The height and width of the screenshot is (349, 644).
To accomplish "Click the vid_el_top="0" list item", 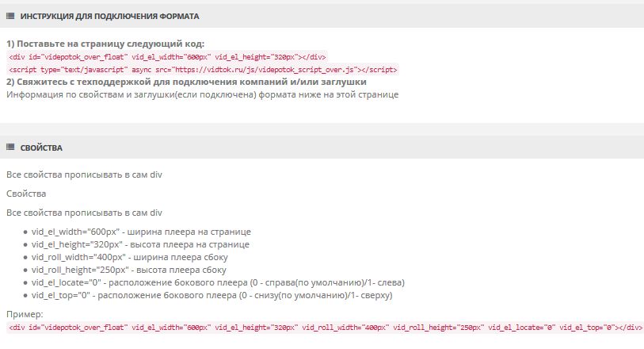I will (212, 296).
